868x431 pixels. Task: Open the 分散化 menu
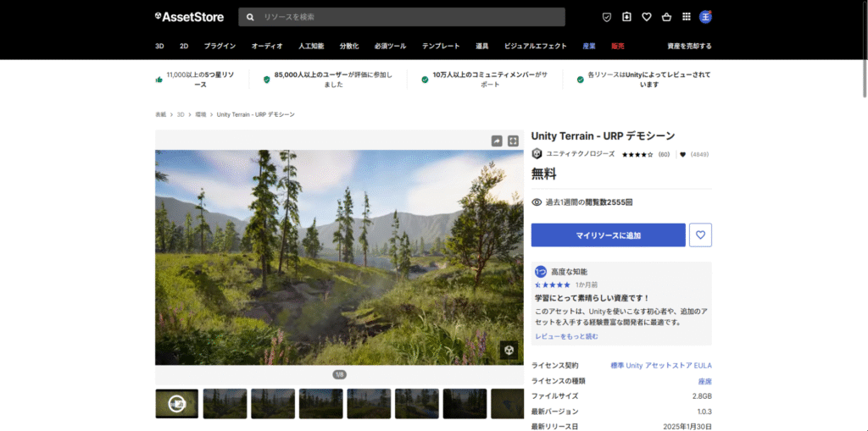coord(349,47)
